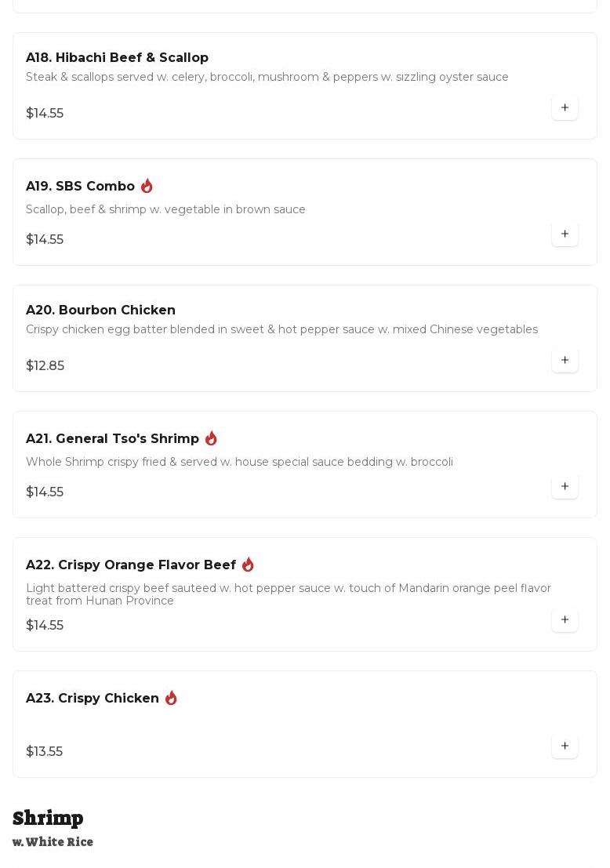Add A18 Hibachi Beef & Scallop to order
Image resolution: width=610 pixels, height=868 pixels.
565,108
